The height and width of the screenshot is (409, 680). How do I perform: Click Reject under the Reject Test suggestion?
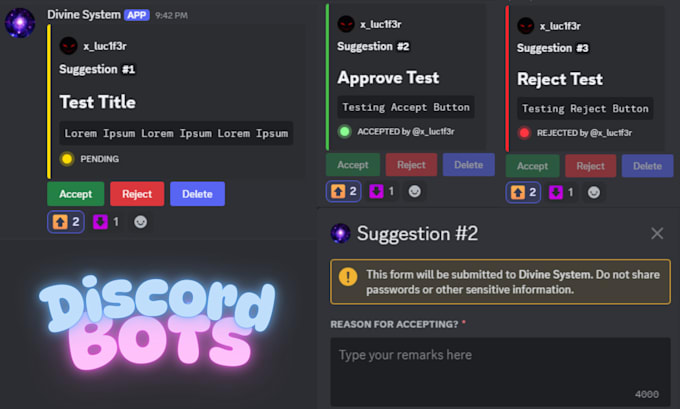point(590,166)
